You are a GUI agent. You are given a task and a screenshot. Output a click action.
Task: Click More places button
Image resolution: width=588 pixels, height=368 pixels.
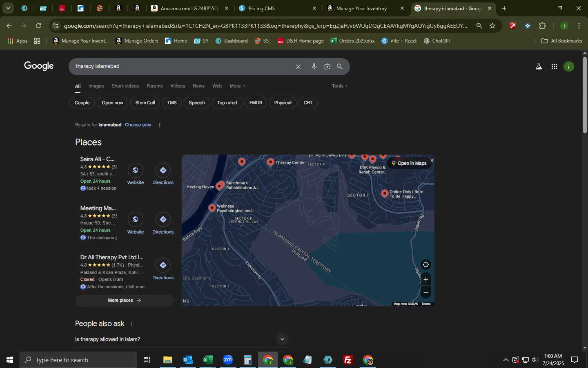[x=125, y=301]
